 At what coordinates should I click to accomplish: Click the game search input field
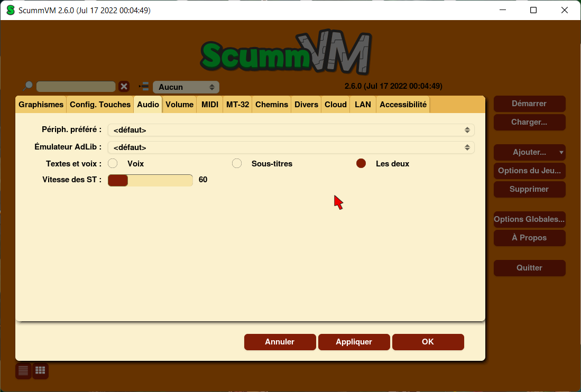76,87
